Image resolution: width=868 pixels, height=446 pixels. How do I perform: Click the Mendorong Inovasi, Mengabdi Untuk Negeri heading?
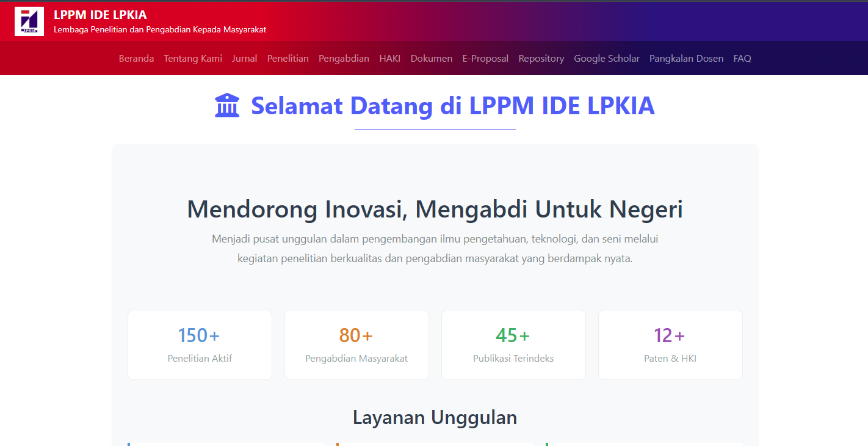[x=435, y=209]
